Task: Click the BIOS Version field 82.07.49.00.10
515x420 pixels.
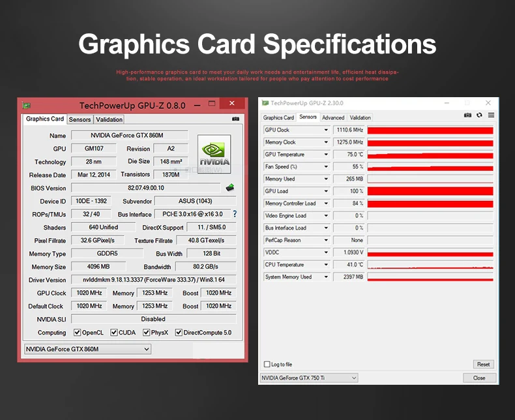Action: 146,188
